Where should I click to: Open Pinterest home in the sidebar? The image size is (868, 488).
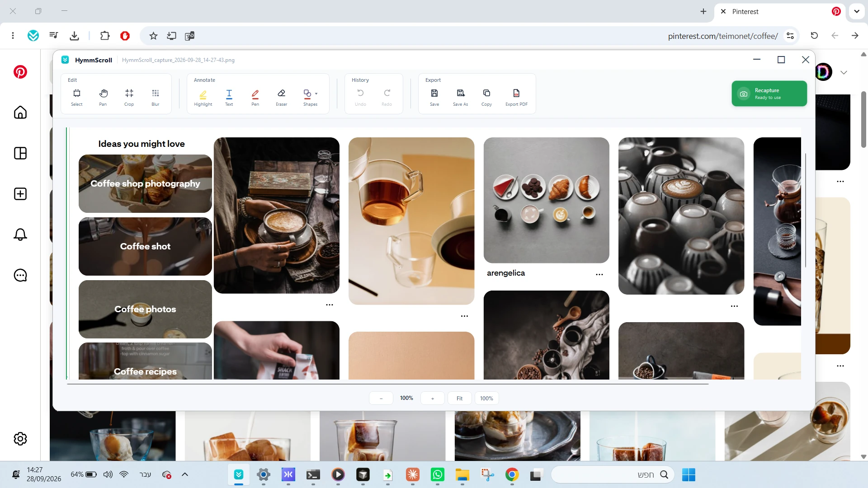(x=20, y=113)
